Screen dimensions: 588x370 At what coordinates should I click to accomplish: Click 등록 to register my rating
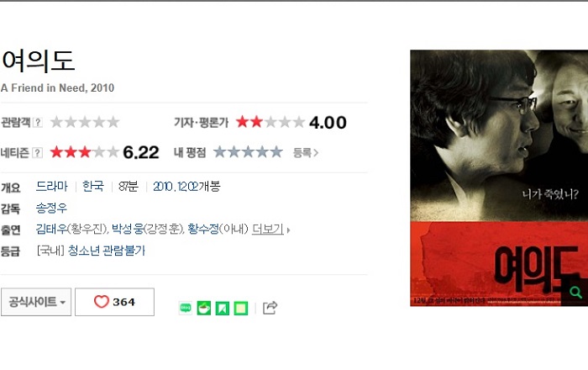click(305, 153)
